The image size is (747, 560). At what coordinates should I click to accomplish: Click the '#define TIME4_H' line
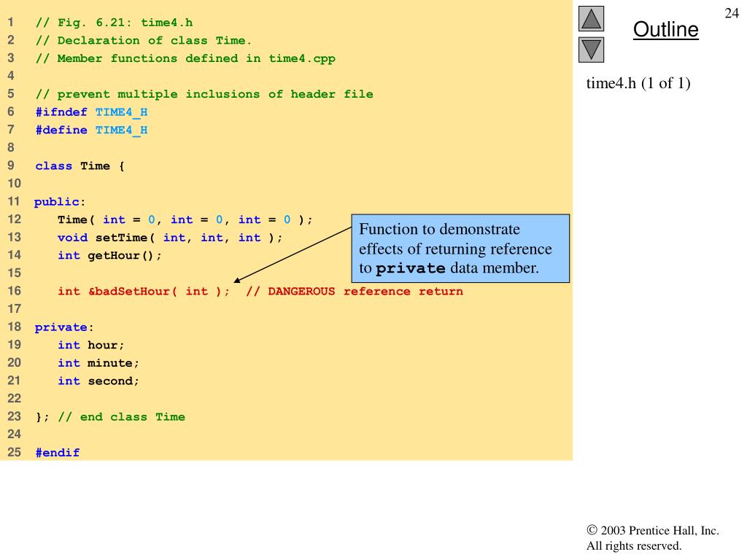pyautogui.click(x=91, y=130)
